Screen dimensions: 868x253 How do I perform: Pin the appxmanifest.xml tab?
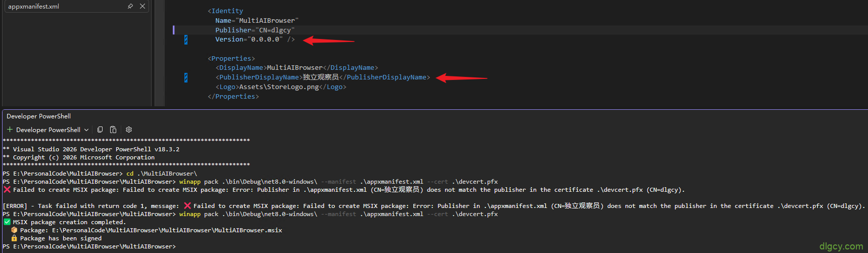[x=130, y=6]
